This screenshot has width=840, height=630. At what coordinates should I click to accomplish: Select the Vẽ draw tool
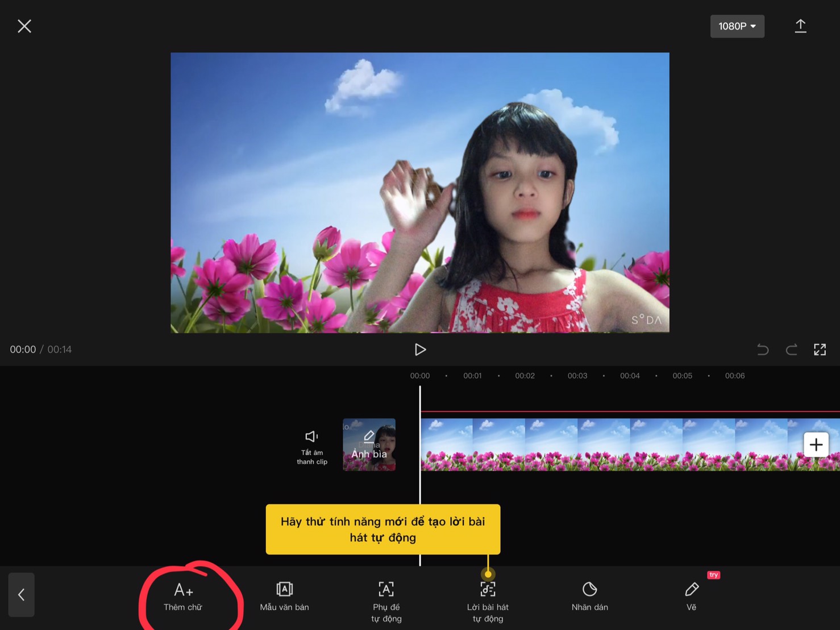(691, 596)
